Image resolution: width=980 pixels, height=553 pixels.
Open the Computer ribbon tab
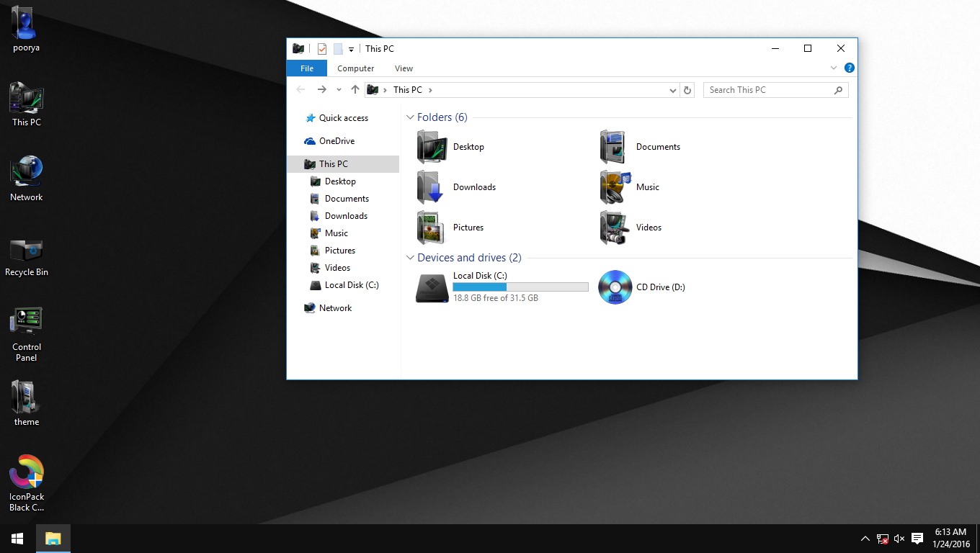click(x=355, y=68)
